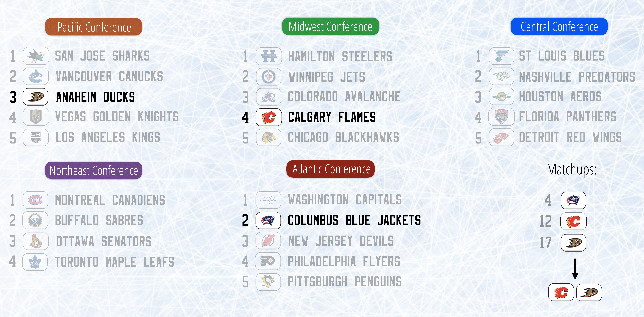Select the Pittsburgh Penguins logo icon
Screen dimensions: 644x317
click(x=268, y=282)
